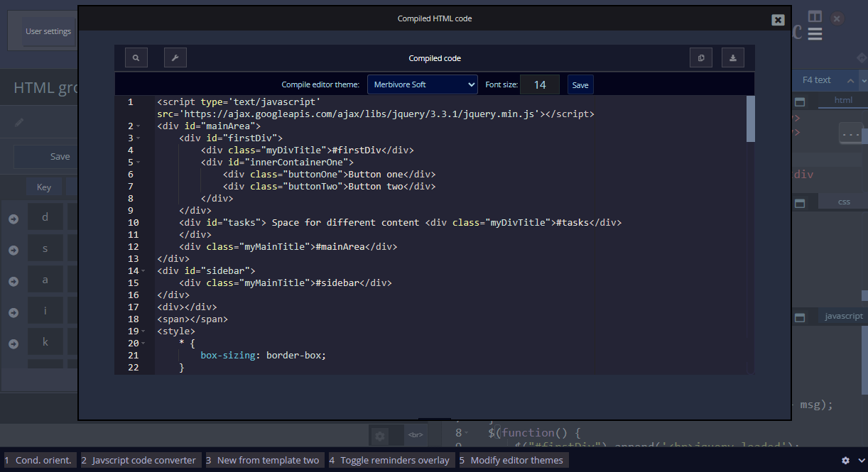The width and height of the screenshot is (868, 472).
Task: Run shortcut 2 Javscript code converter
Action: (141, 461)
